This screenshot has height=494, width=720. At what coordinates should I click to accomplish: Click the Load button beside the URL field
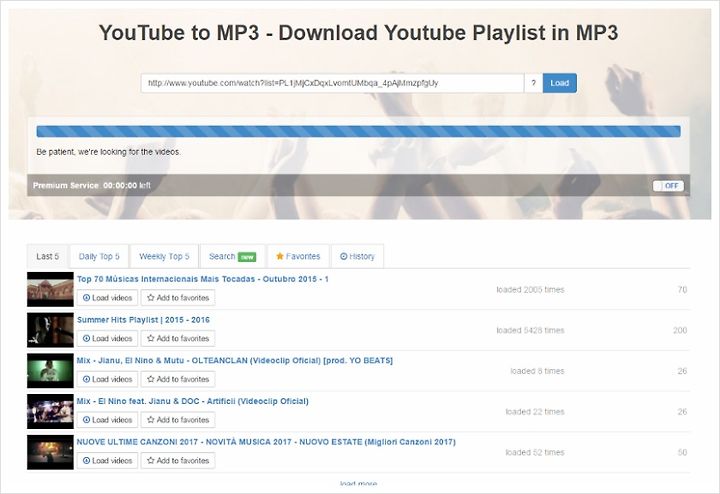click(x=559, y=83)
